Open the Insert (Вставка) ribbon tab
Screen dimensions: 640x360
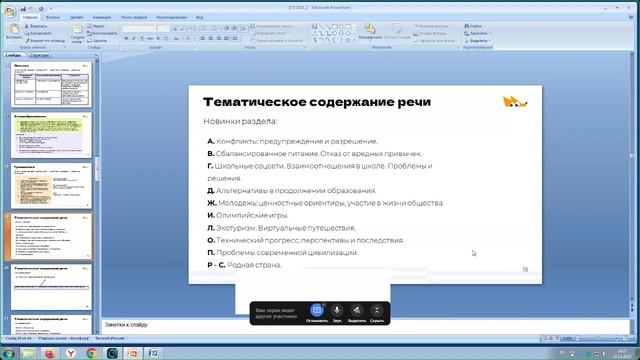pos(53,18)
